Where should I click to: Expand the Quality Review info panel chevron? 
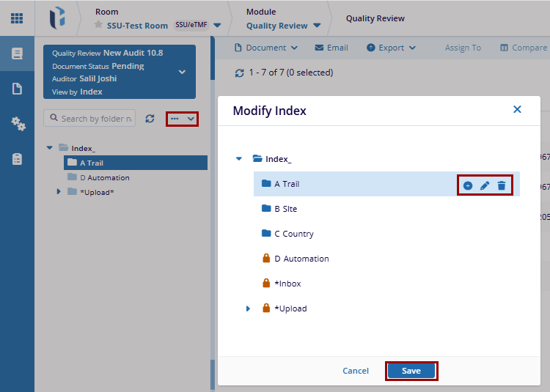182,73
